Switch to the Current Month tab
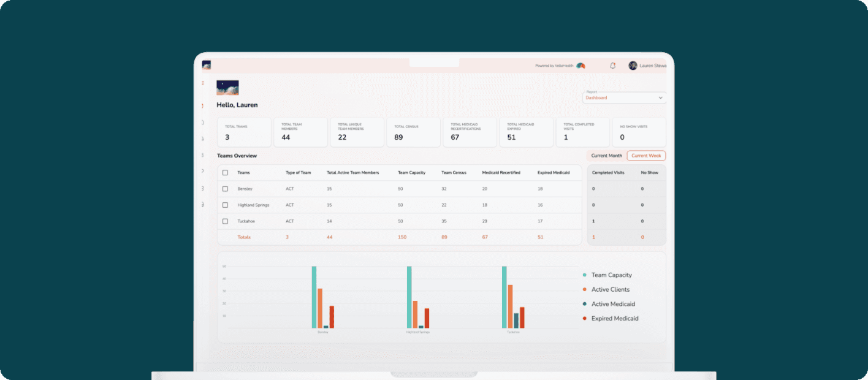Screen dimensions: 868x380 point(606,156)
